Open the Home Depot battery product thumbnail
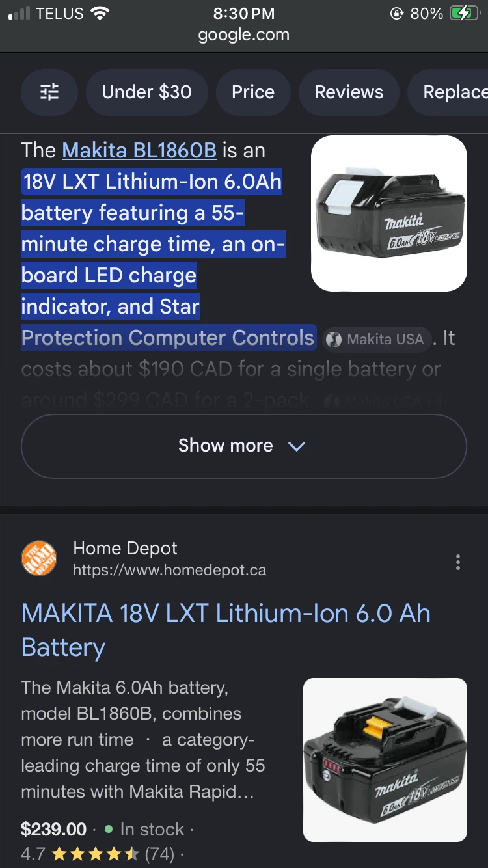488x868 pixels. 385,760
